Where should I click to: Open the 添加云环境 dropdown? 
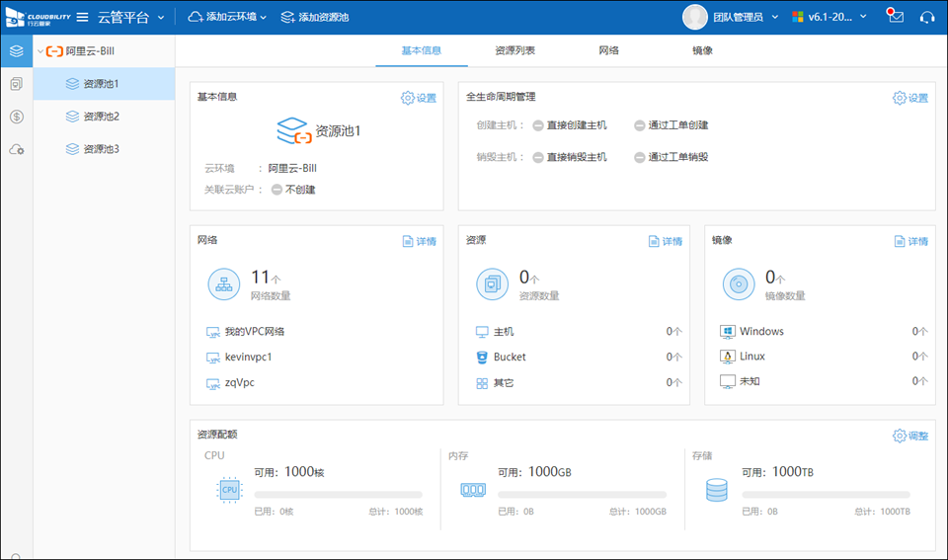tap(227, 17)
